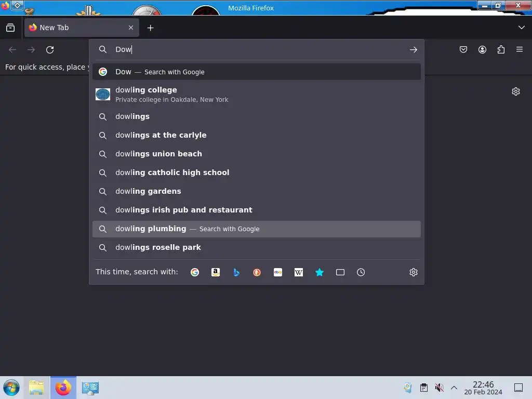Search with Google one-off icon

point(195,272)
